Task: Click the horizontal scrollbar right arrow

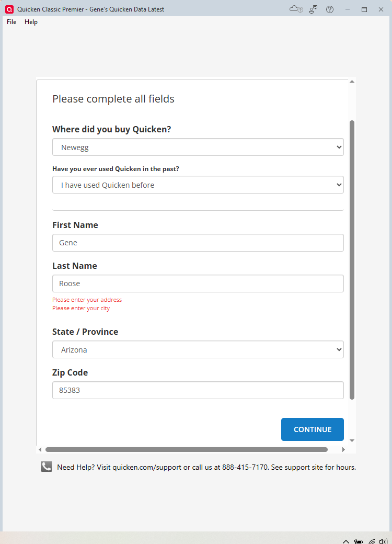Action: (x=343, y=450)
